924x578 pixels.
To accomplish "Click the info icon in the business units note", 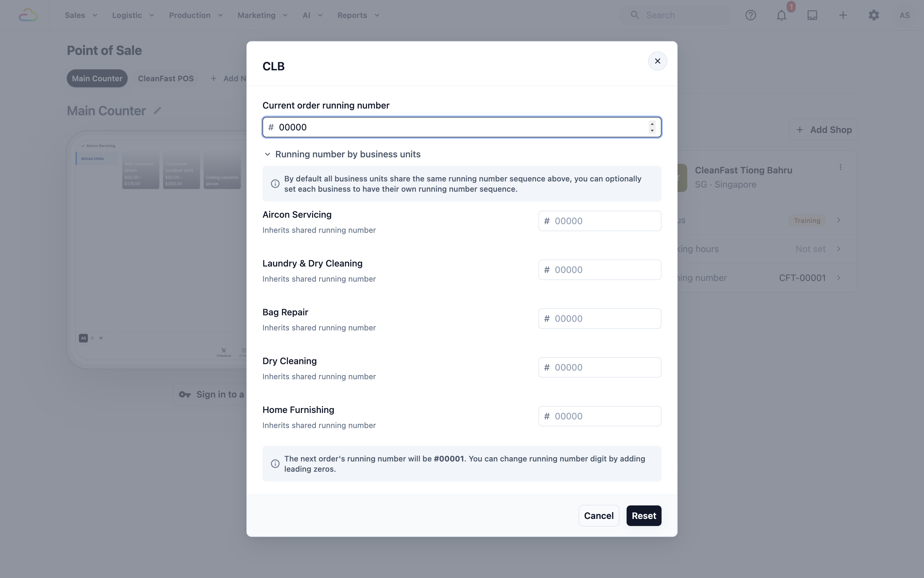I will coord(275,184).
